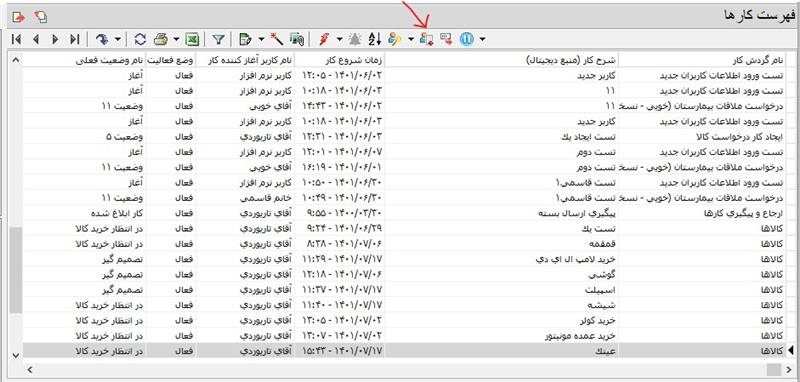Click the red lightning bolt icon
Screen dimensions: 800x382
(324, 39)
